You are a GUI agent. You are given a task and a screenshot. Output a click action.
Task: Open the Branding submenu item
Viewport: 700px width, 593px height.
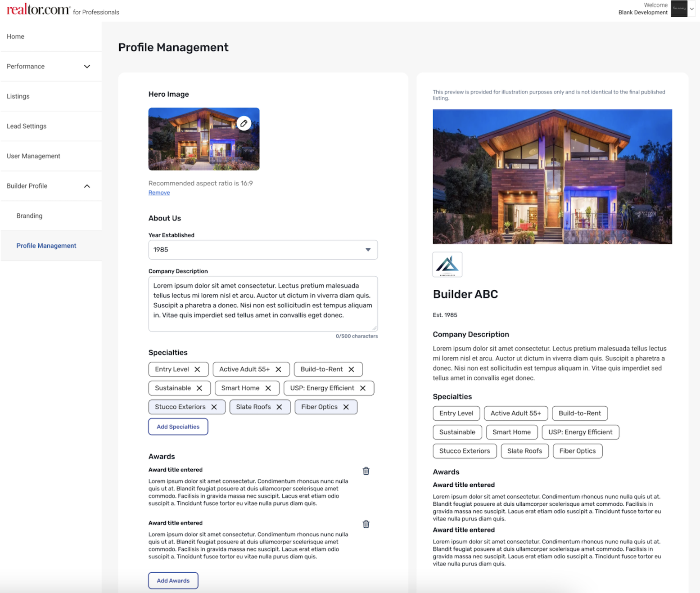point(51,216)
